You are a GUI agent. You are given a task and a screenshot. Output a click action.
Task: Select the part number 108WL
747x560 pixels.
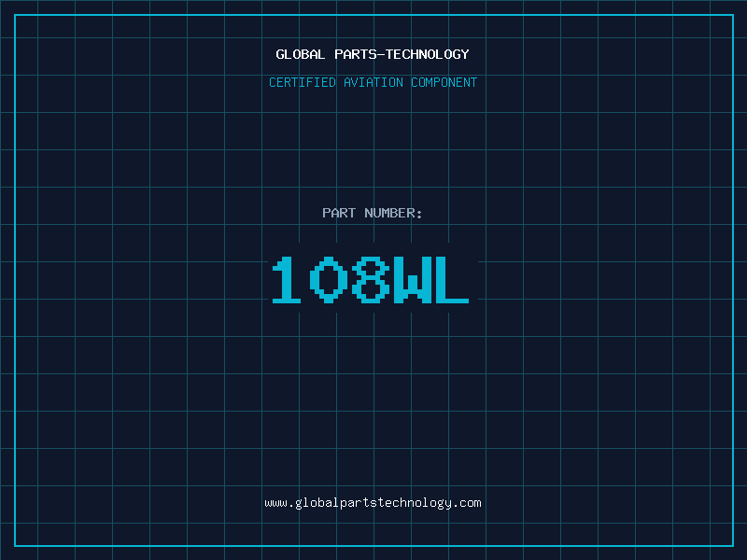(371, 280)
